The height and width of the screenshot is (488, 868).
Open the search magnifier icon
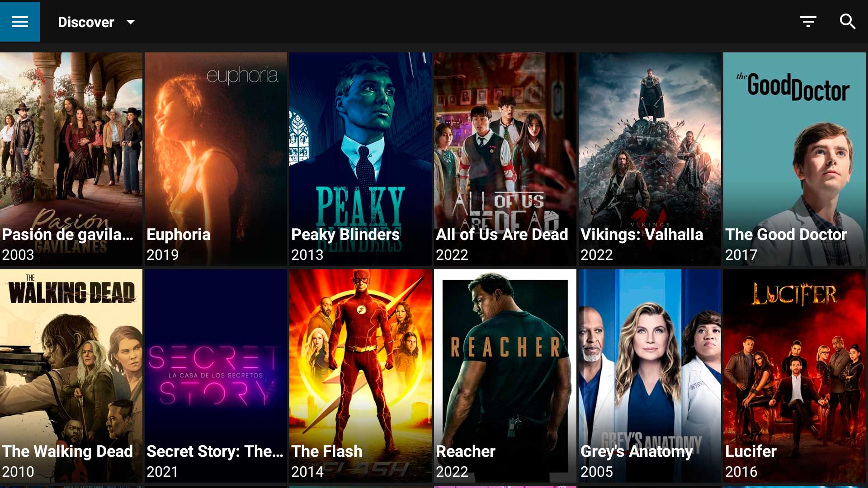848,21
